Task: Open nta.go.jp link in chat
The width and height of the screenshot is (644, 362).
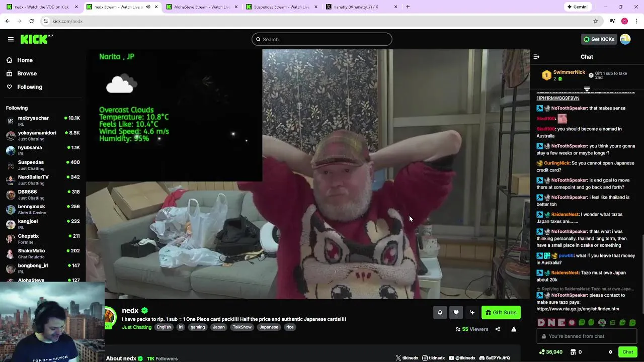Action: tap(578, 309)
